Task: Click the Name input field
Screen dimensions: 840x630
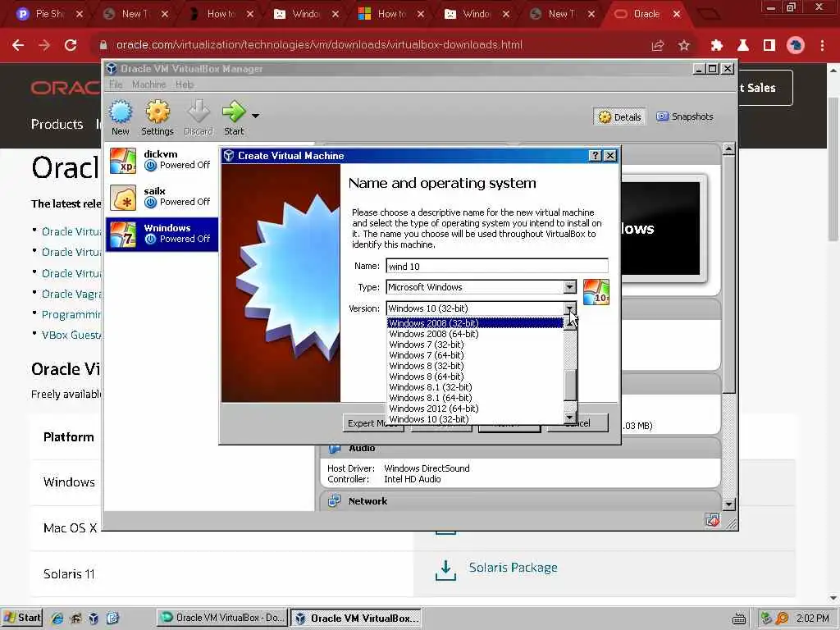Action: pos(496,267)
